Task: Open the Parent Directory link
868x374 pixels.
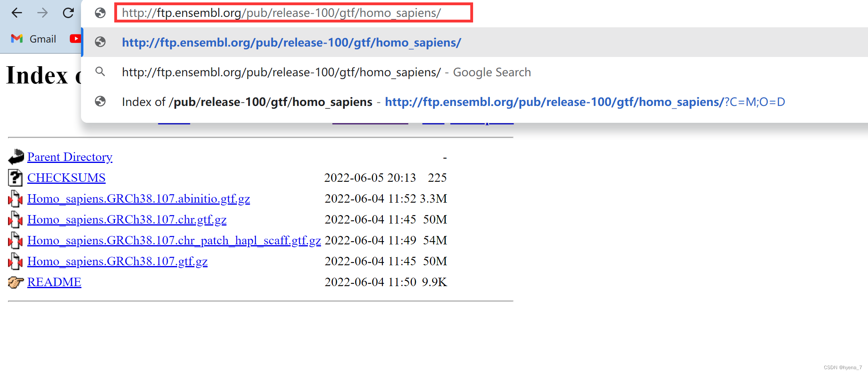Action: tap(69, 157)
